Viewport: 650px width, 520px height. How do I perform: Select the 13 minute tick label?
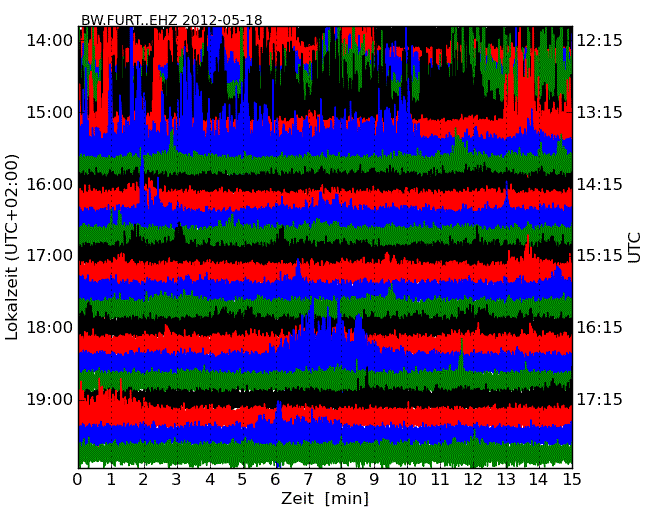[506, 480]
